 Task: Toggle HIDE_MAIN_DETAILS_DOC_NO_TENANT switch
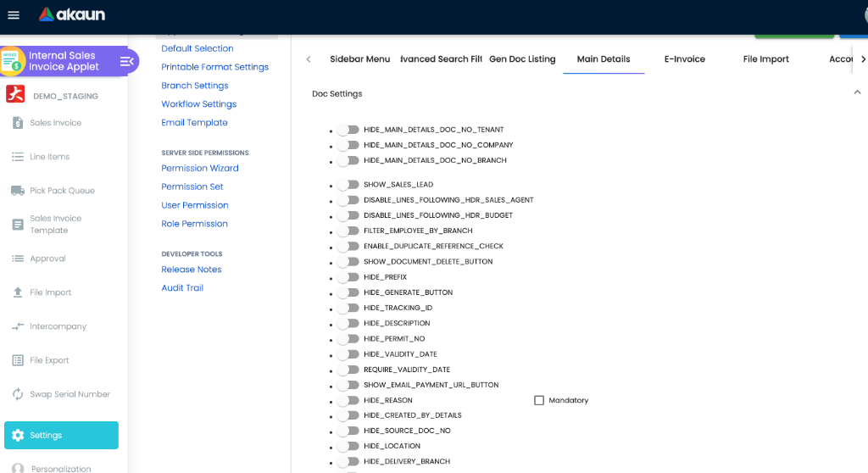click(348, 130)
